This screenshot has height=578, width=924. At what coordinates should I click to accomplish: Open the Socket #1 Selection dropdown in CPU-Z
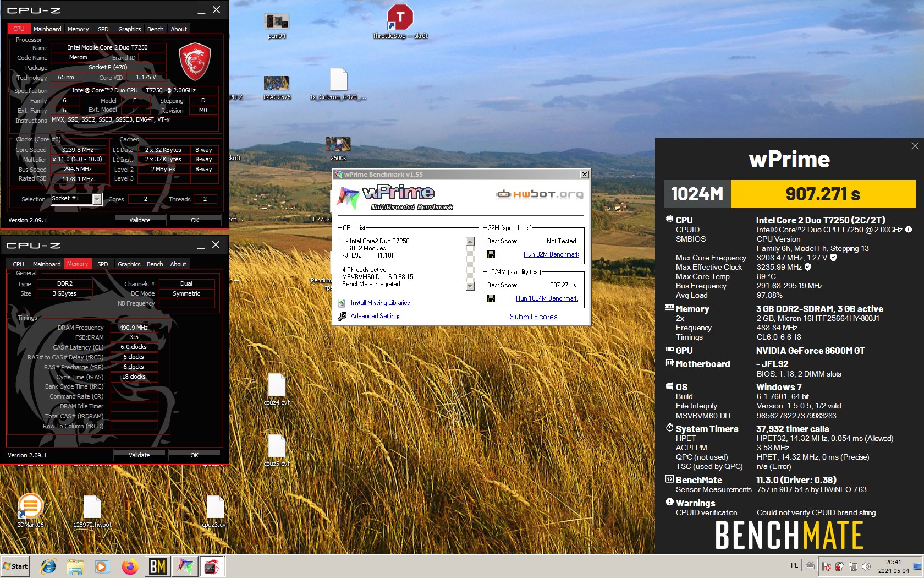(x=97, y=199)
